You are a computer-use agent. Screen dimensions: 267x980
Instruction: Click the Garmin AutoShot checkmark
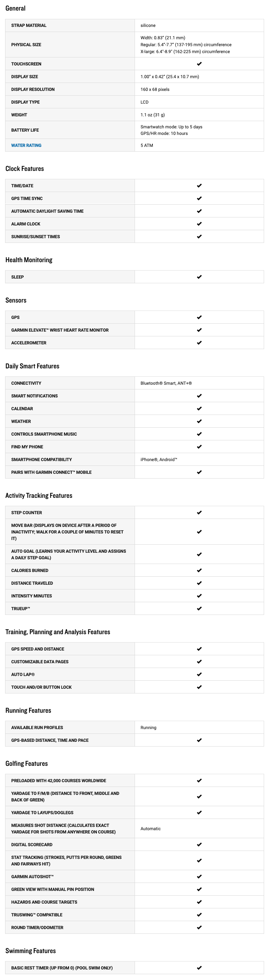point(199,876)
